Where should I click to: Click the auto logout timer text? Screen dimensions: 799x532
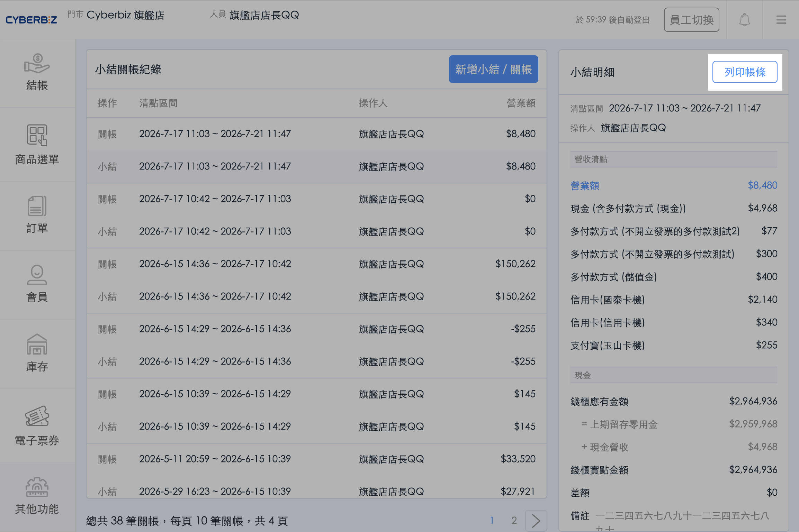tap(612, 20)
